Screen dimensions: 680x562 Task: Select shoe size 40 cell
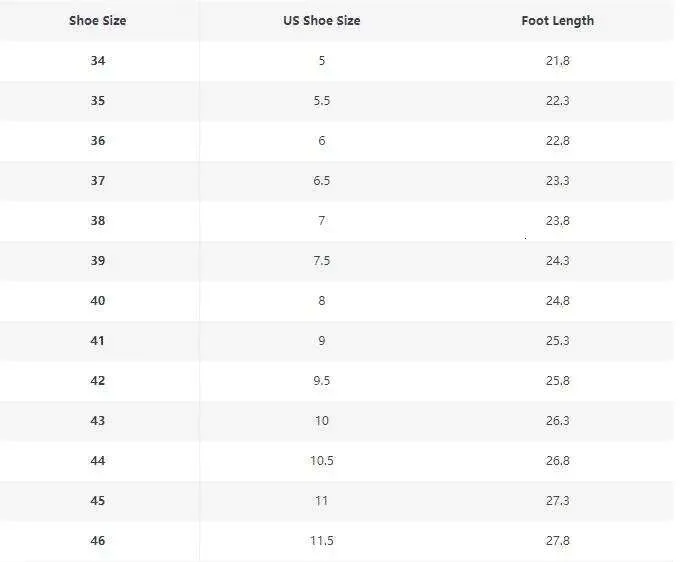tap(98, 301)
